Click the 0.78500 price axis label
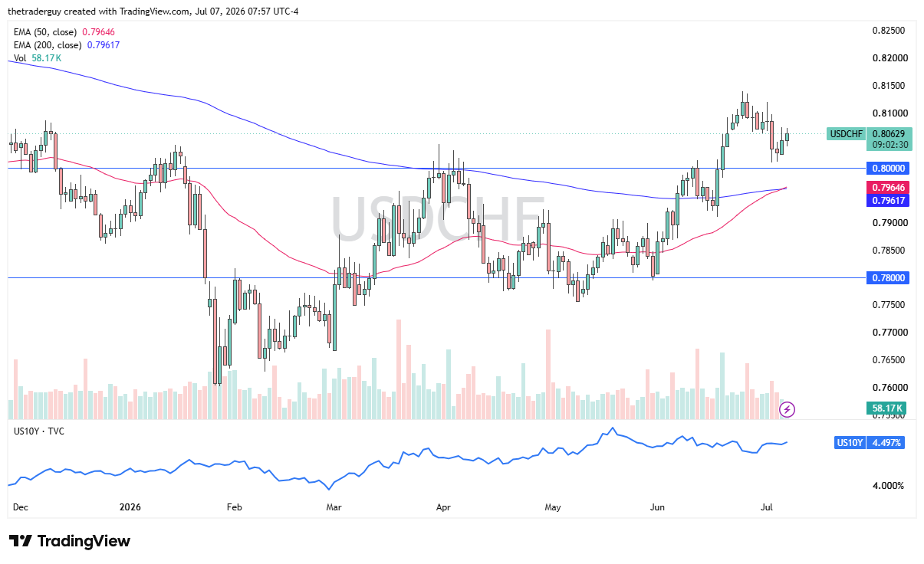 point(889,251)
